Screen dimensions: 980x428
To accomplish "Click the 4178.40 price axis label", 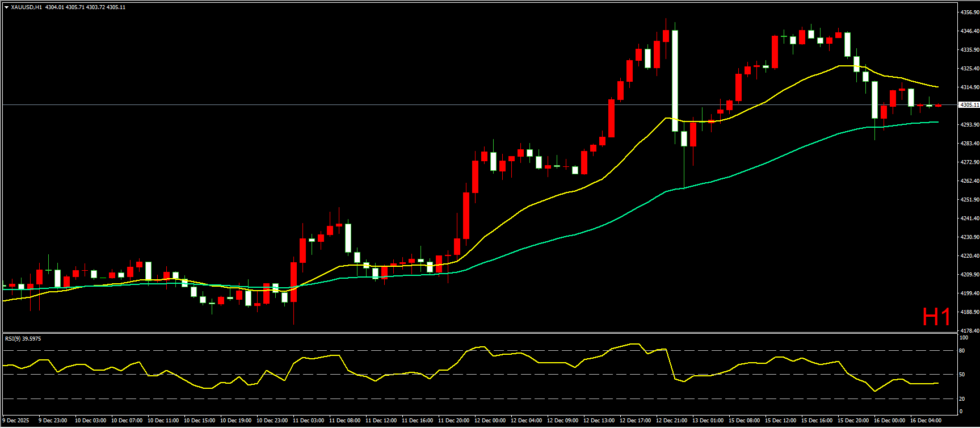I will pos(969,330).
